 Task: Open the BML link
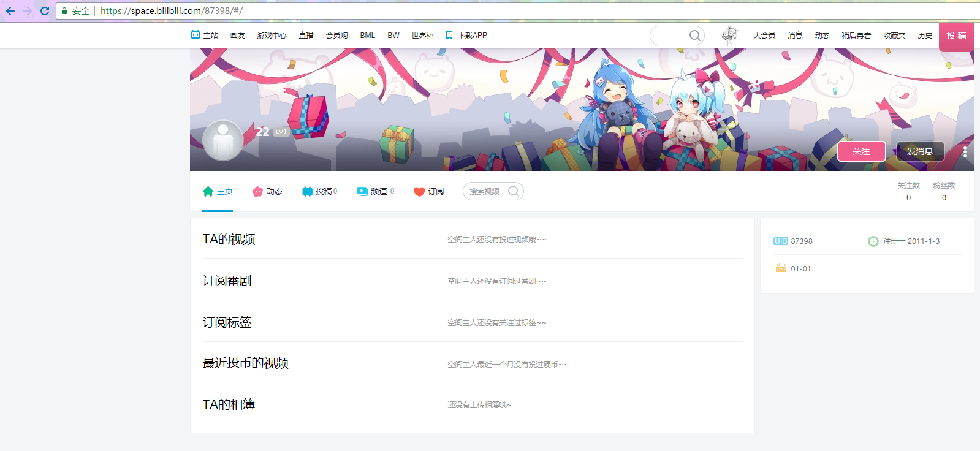point(368,36)
